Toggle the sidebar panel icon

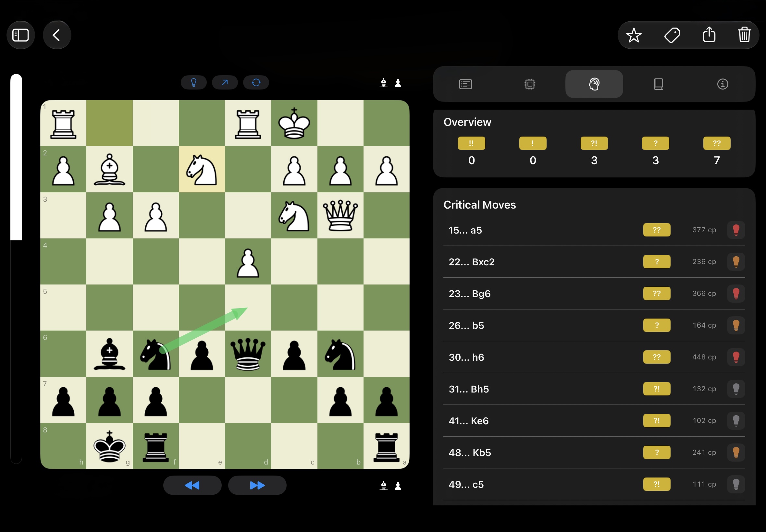[21, 35]
